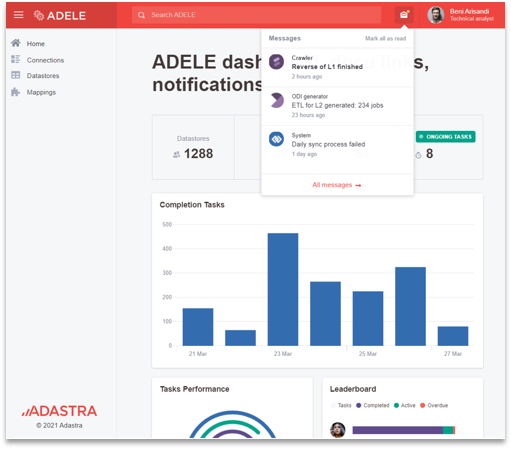Viewport: 511px width, 449px height.
Task: Click the Crawler message avatar icon
Action: 276,62
